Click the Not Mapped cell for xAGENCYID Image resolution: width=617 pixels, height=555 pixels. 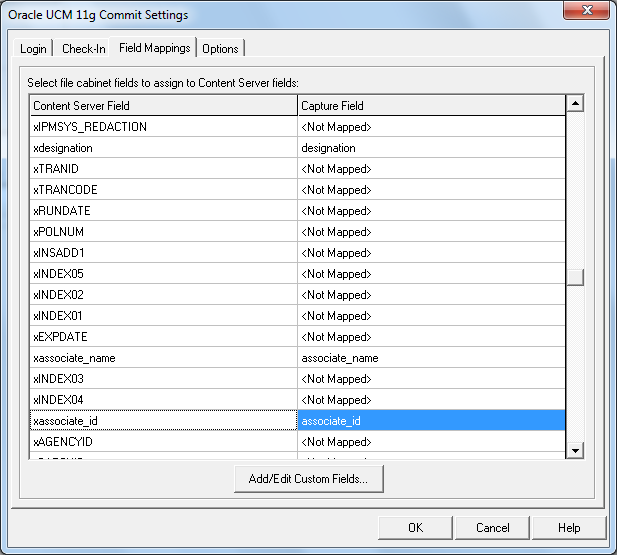point(431,442)
